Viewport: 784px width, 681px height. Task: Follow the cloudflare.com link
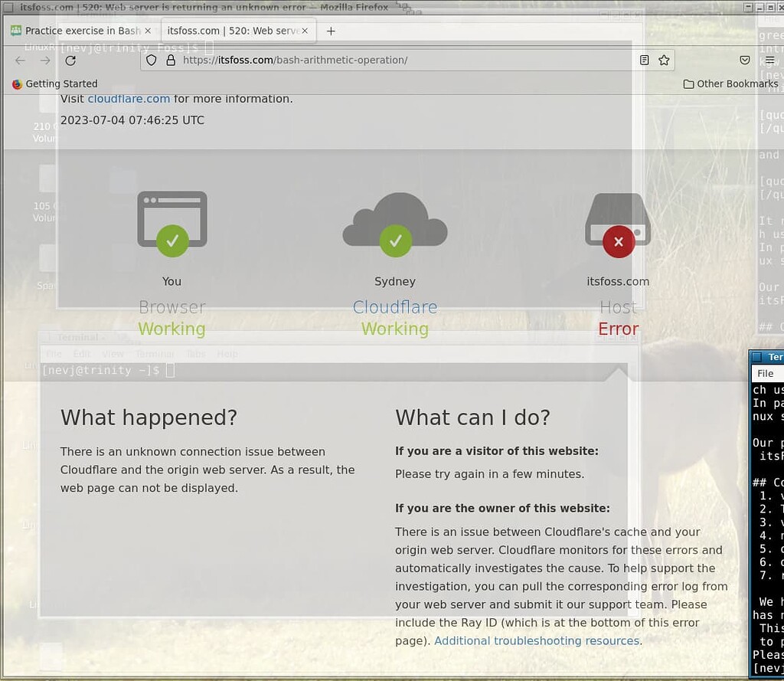129,99
